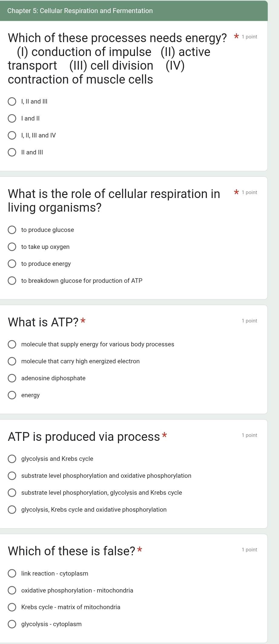The width and height of the screenshot is (279, 644).
Task: Pick "to breakdown glucose for production of ATP"
Action: pyautogui.click(x=12, y=281)
